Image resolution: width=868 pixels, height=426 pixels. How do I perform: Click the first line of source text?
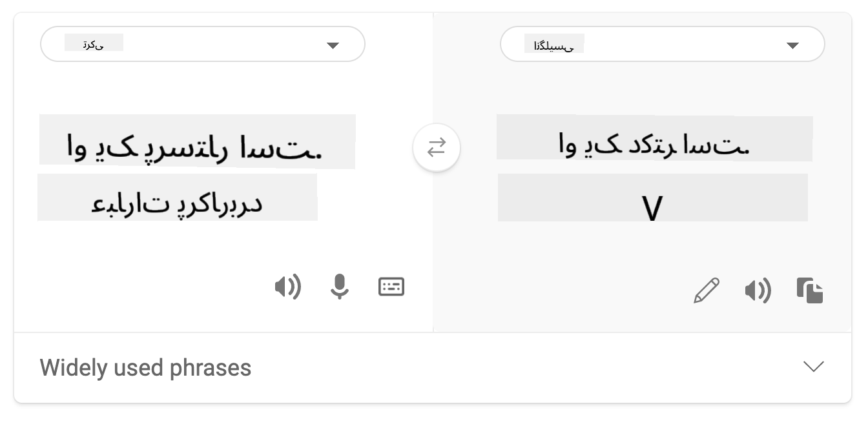pyautogui.click(x=196, y=142)
